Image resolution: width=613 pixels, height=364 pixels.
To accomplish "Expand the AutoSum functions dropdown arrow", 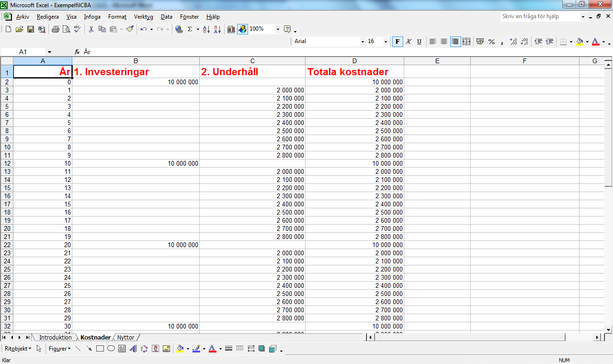I will coord(198,29).
